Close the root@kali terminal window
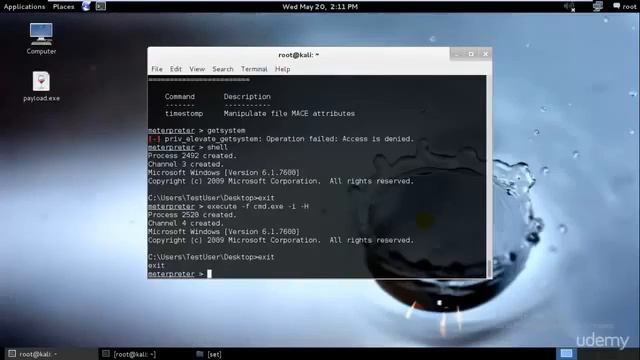640x360 pixels. (485, 54)
